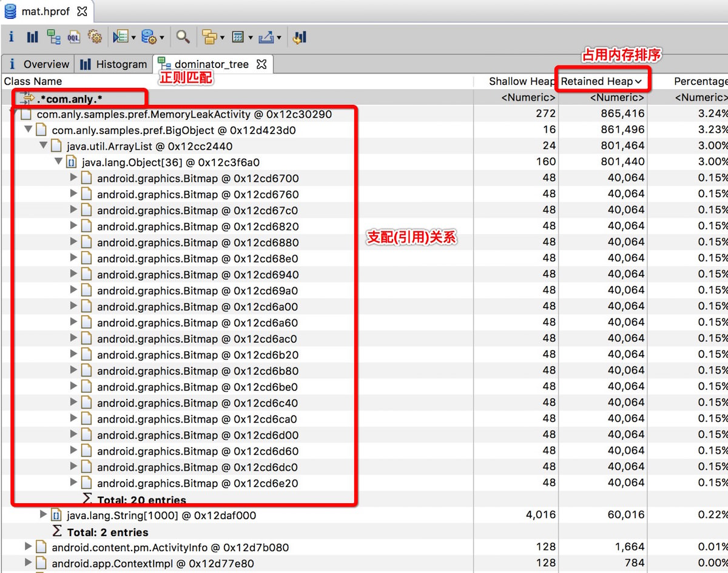Viewport: 728px width, 573px height.
Task: Expand Bitmap @ 0x12cd6760
Action: point(74,193)
